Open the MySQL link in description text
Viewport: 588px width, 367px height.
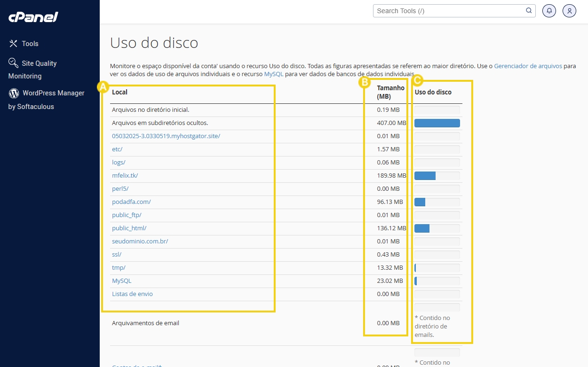tap(273, 74)
